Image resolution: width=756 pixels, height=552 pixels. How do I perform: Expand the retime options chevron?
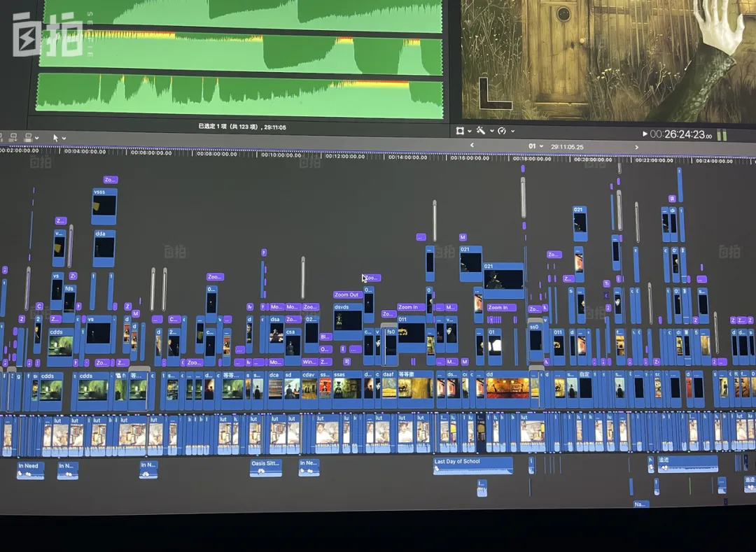tap(512, 131)
